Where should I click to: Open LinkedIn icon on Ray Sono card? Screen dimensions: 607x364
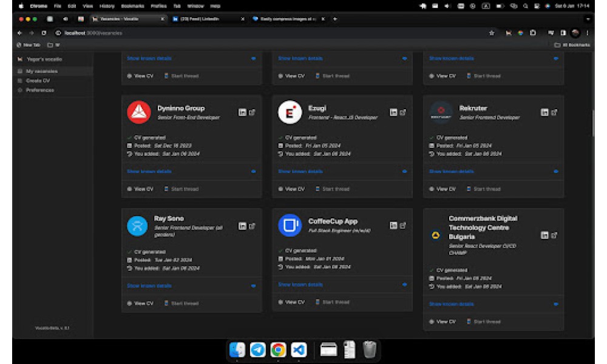pos(242,226)
